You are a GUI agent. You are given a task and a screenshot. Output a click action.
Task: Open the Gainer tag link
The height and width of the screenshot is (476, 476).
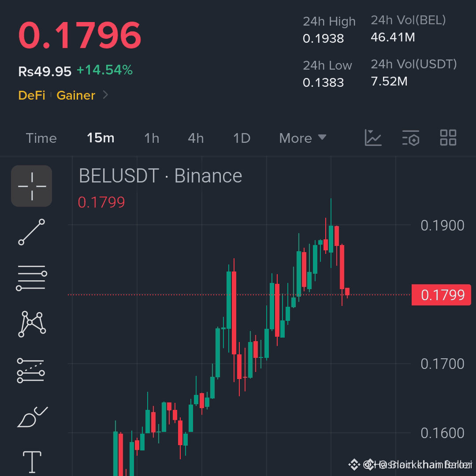(x=76, y=95)
